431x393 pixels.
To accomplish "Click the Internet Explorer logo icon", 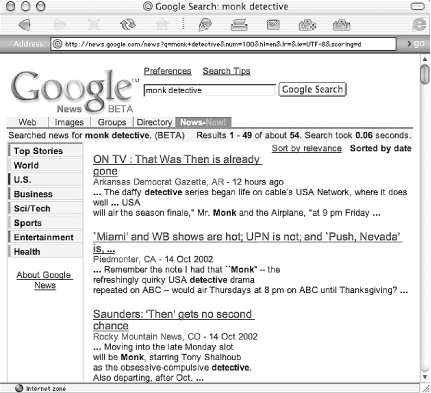I will point(419,25).
